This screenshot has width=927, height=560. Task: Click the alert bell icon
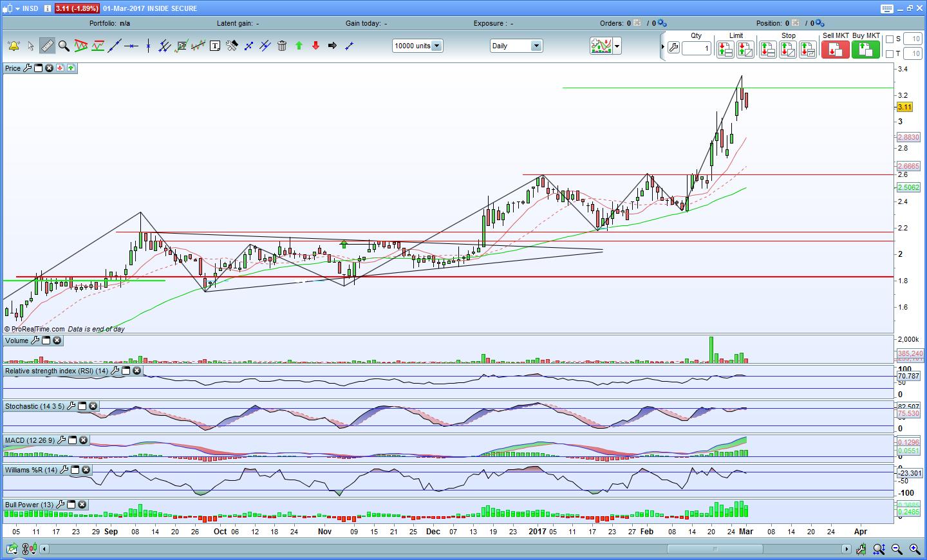coord(13,46)
